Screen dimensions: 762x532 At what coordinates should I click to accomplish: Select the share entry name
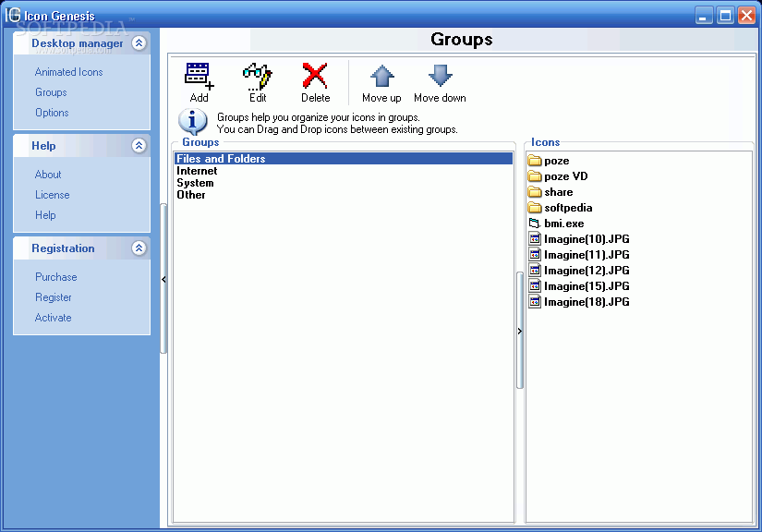(559, 192)
